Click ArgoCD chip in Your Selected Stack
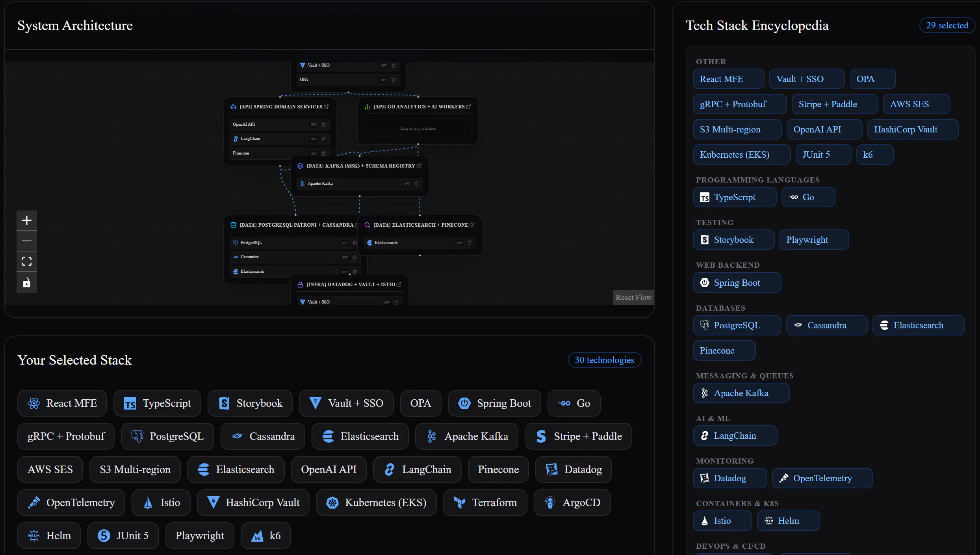This screenshot has height=555, width=980. point(572,503)
